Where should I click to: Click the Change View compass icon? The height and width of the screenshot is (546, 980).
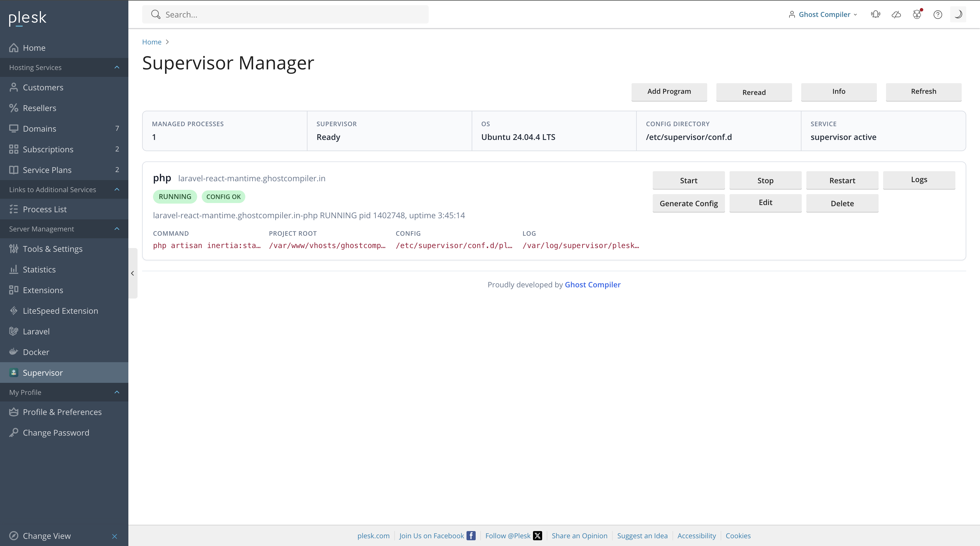tap(14, 536)
